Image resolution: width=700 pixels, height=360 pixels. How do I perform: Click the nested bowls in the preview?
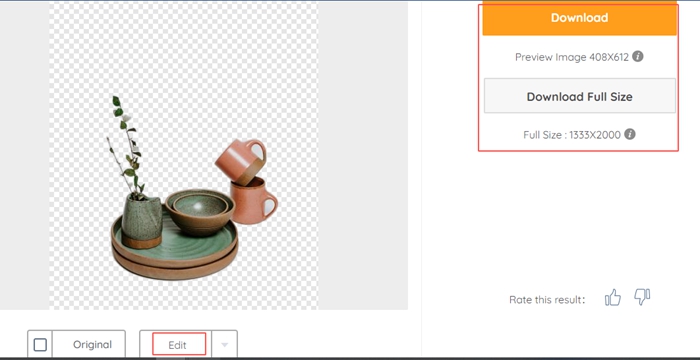click(200, 211)
